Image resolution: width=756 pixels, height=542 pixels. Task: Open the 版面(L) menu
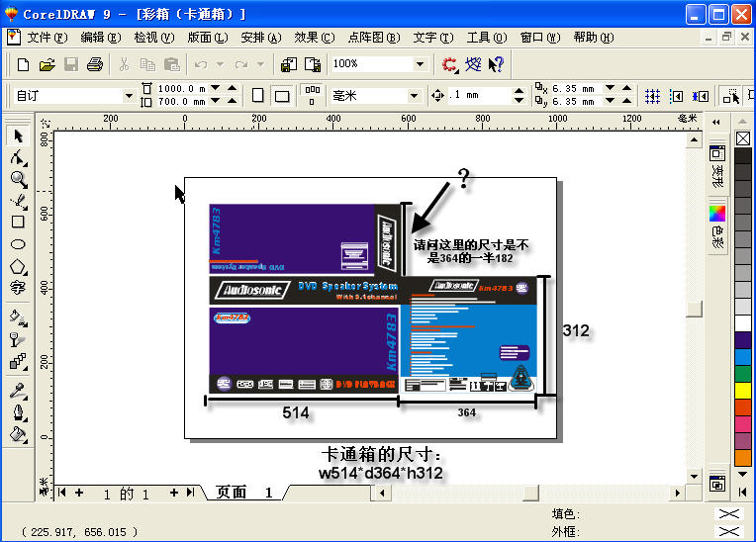click(208, 38)
